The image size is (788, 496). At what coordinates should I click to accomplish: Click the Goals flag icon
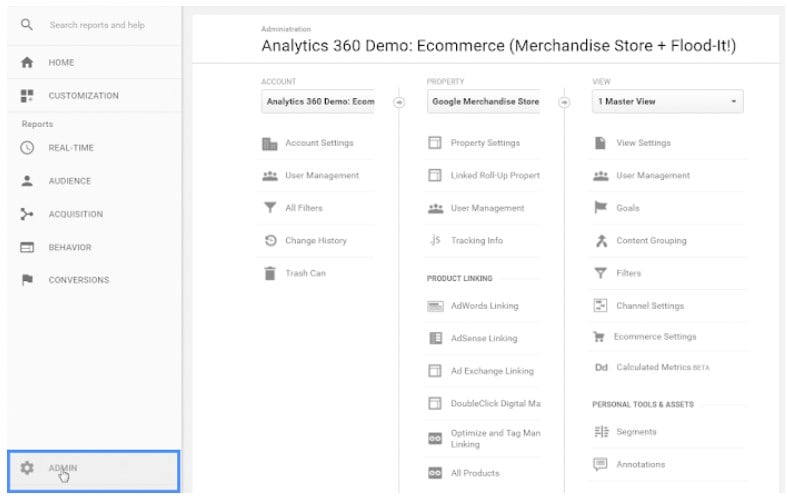pyautogui.click(x=601, y=207)
